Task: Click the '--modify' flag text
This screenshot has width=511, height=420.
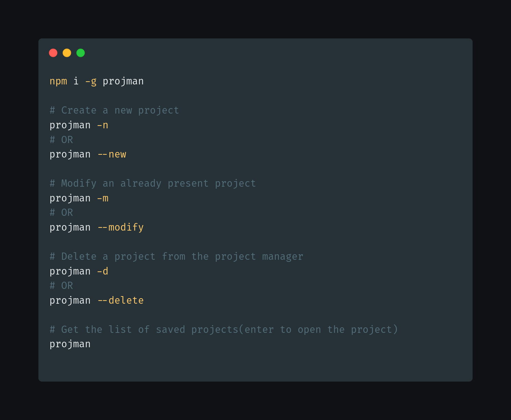Action: (121, 227)
